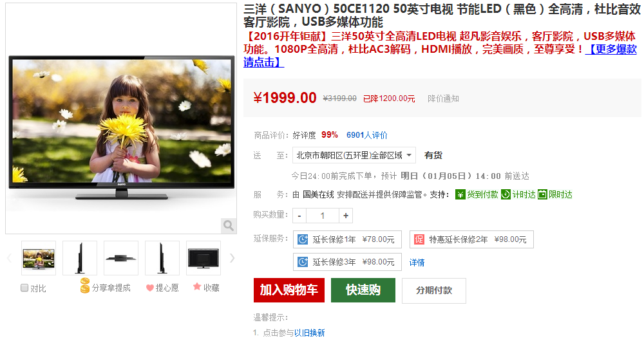Screen dimensions: 644x343
Task: Click the 货到付款 service label
Action: click(482, 194)
